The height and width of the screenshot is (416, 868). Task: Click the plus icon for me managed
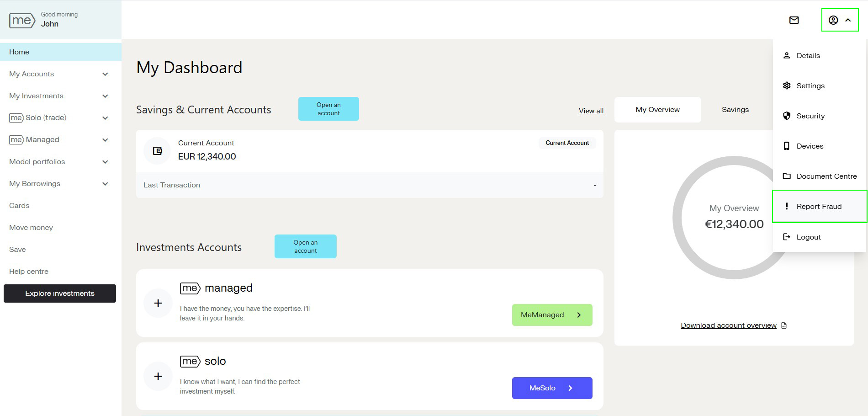[158, 303]
